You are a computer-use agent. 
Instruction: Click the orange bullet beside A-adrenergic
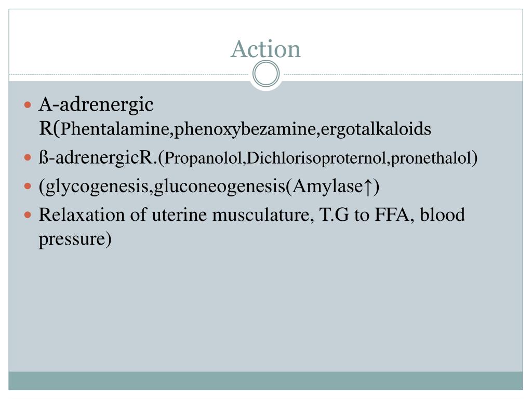tap(28, 104)
